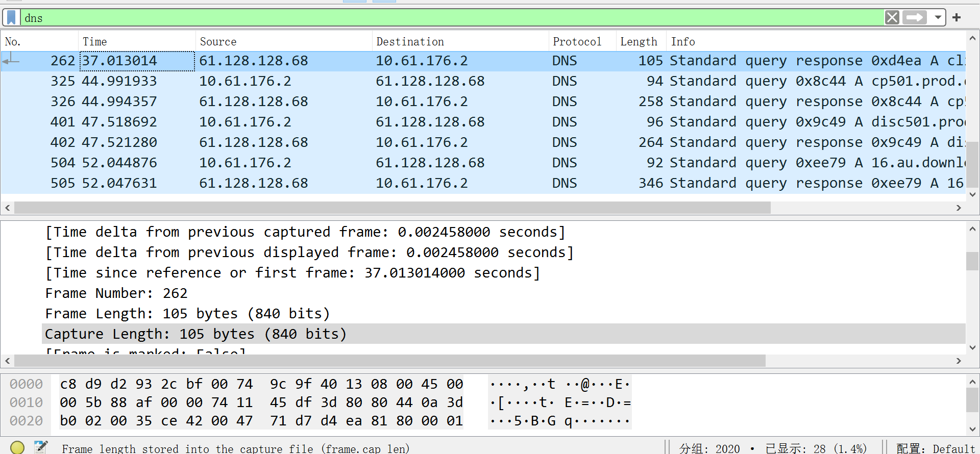The width and height of the screenshot is (980, 454).
Task: Select the 'Frame Number: 262' line
Action: [x=116, y=293]
